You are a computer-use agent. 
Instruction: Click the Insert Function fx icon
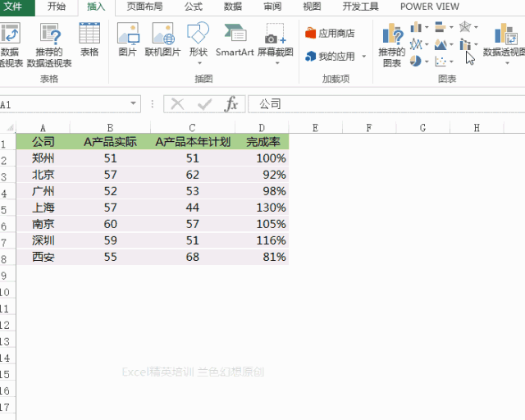click(231, 104)
